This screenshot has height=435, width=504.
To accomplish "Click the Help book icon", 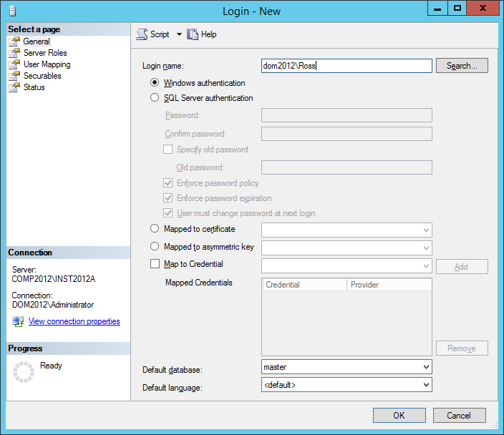I will (x=193, y=34).
